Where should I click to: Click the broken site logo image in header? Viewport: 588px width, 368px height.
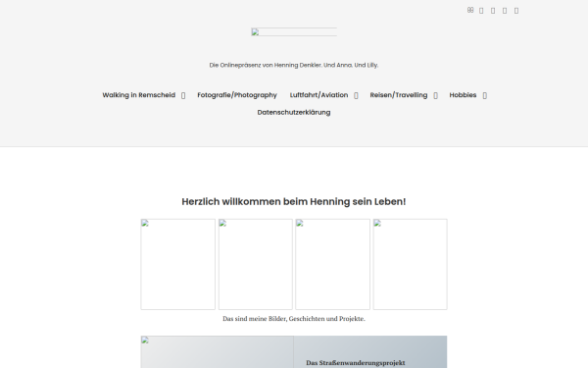point(294,32)
